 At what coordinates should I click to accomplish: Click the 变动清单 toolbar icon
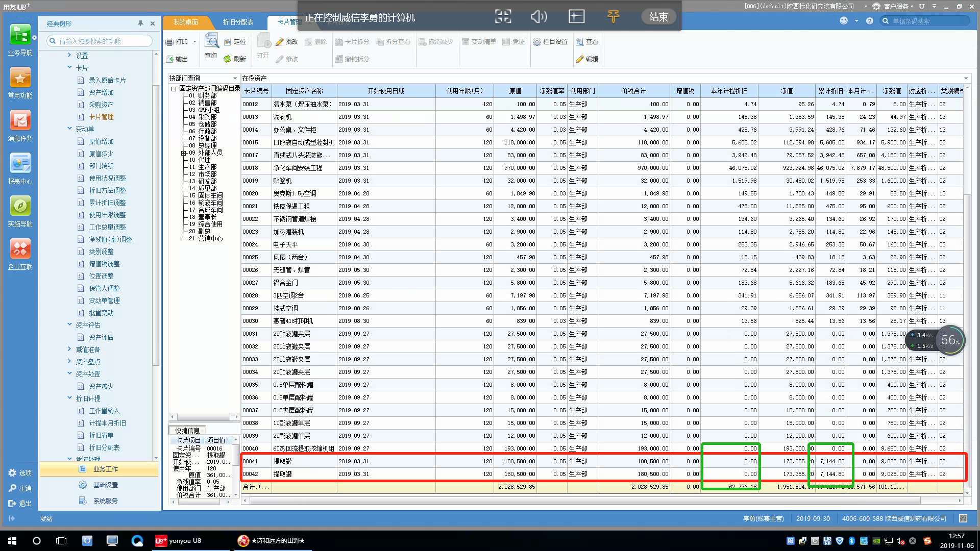465,42
